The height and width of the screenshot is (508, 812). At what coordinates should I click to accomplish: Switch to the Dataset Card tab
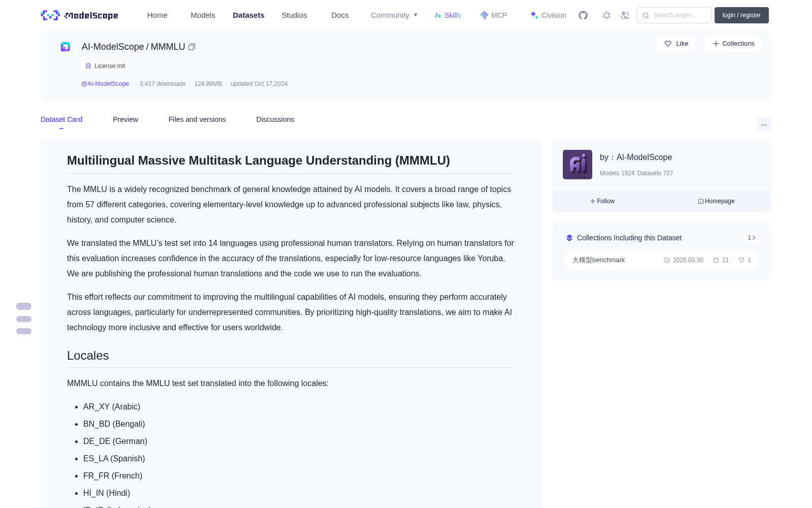pos(61,119)
